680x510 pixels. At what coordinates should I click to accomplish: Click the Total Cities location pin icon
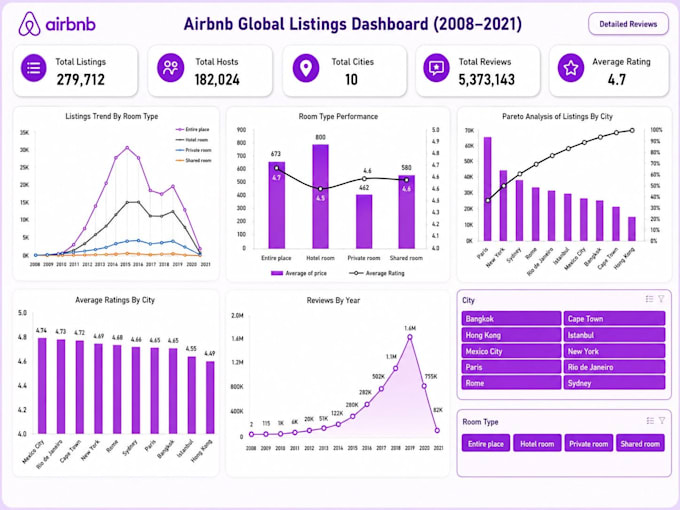click(306, 68)
